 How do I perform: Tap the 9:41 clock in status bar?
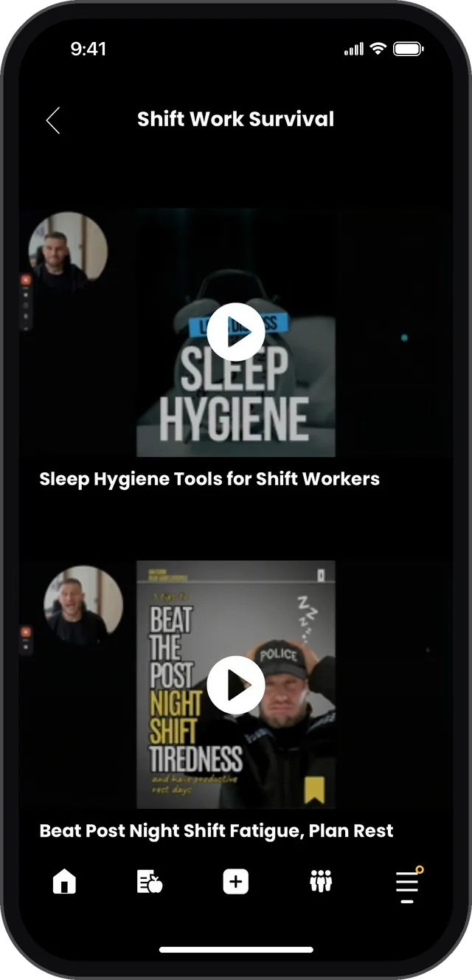pyautogui.click(x=88, y=49)
